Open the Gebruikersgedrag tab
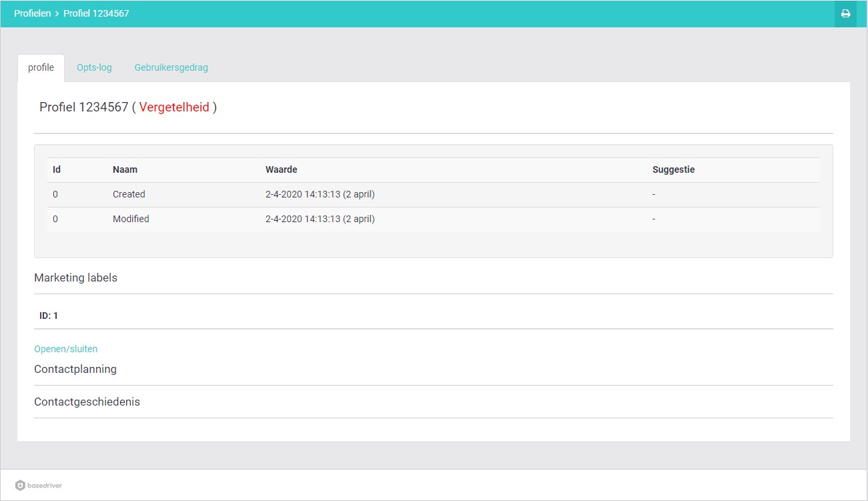 point(171,68)
